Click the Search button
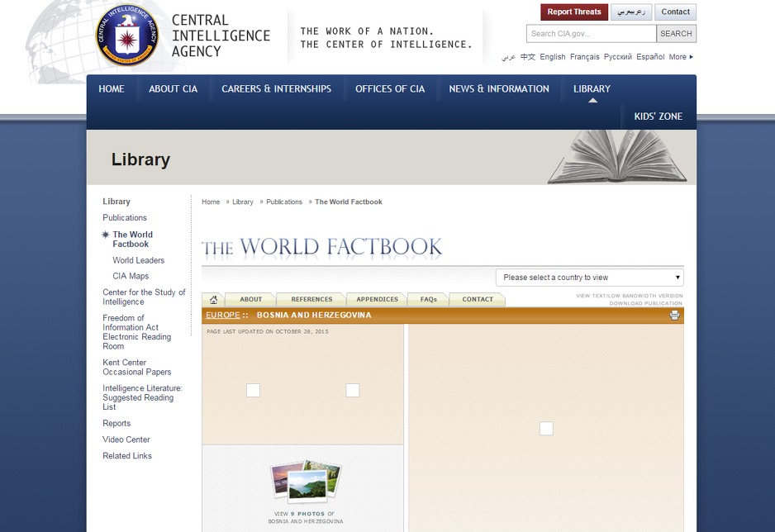Image resolution: width=775 pixels, height=532 pixels. [x=675, y=34]
